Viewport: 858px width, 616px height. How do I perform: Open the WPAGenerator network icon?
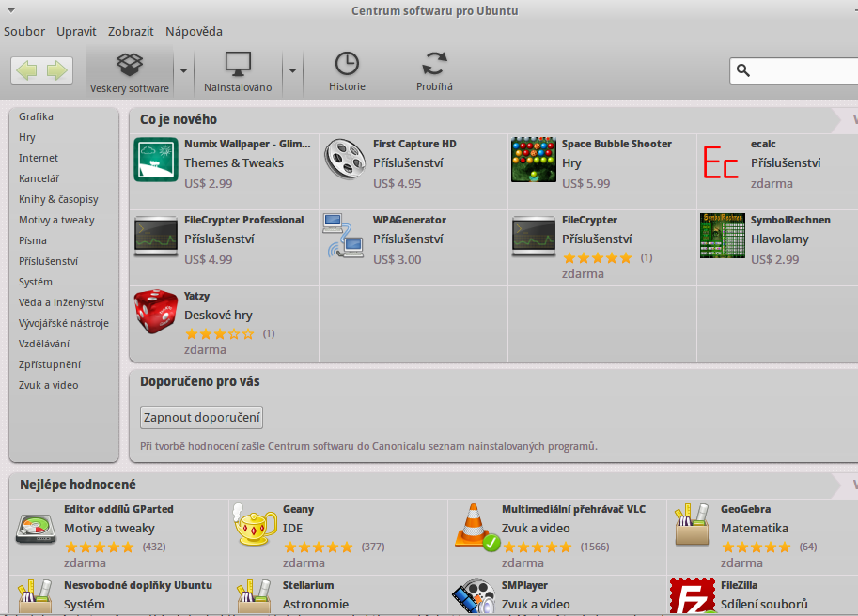[343, 236]
